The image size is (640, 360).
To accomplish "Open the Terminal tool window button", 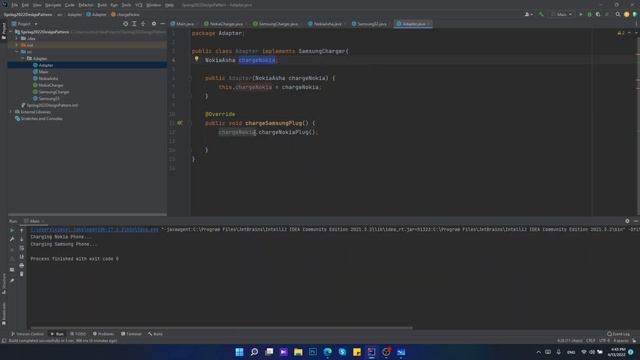I will 131,334.
